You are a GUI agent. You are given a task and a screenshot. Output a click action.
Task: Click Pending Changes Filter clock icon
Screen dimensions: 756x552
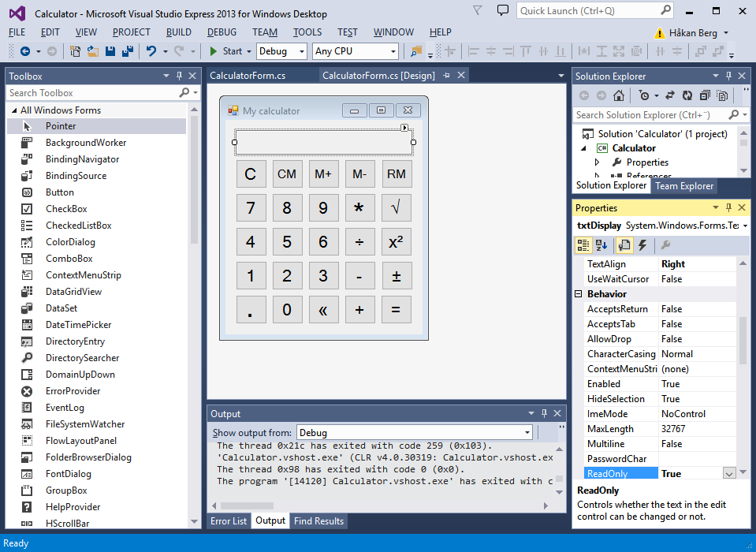point(643,95)
